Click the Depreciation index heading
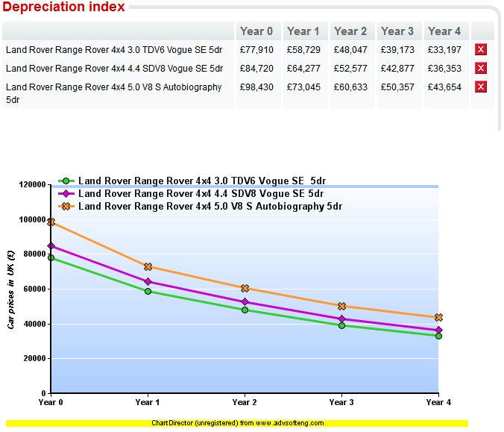The height and width of the screenshot is (432, 504). pyautogui.click(x=63, y=7)
